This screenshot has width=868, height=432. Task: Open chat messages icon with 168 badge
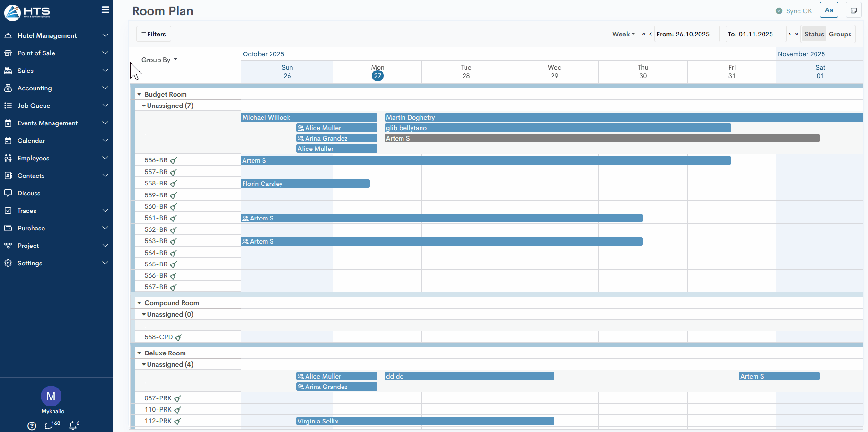(x=49, y=425)
